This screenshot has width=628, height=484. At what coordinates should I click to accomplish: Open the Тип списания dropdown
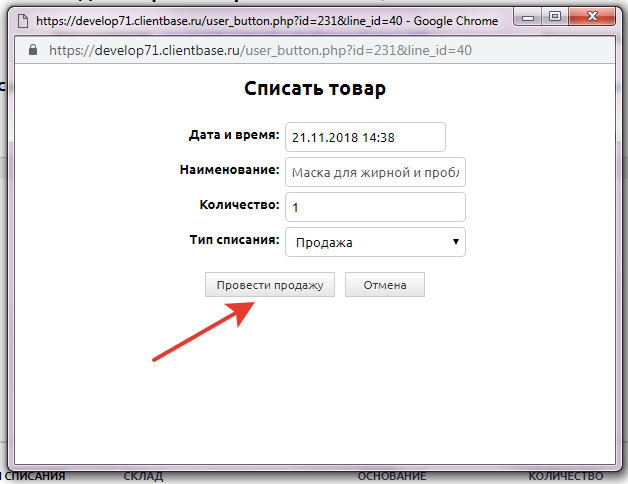(375, 242)
